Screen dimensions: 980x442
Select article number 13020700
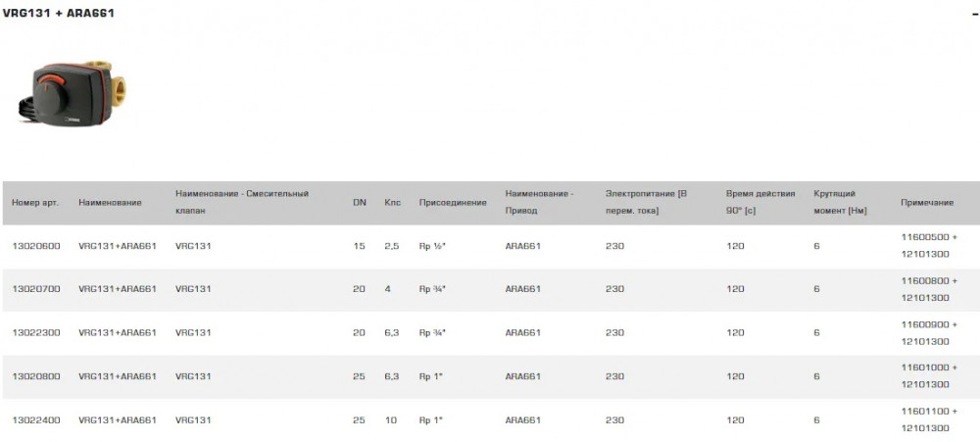click(36, 289)
